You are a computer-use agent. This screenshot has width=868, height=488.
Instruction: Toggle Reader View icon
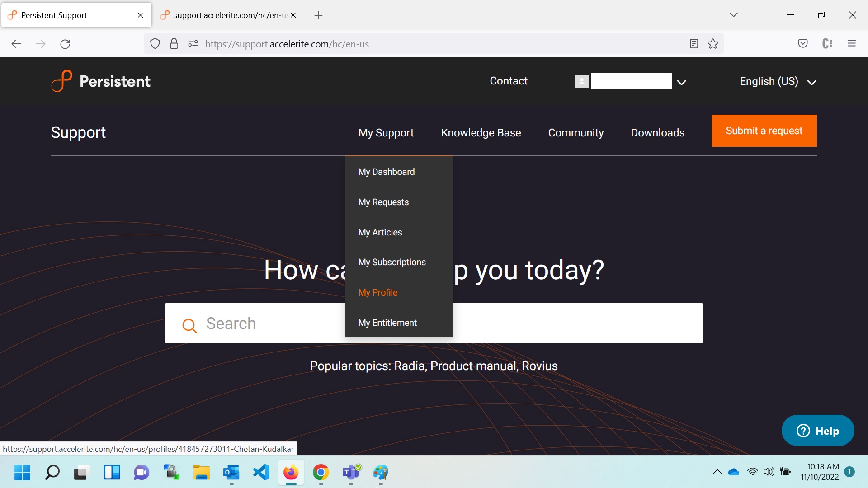coord(694,44)
